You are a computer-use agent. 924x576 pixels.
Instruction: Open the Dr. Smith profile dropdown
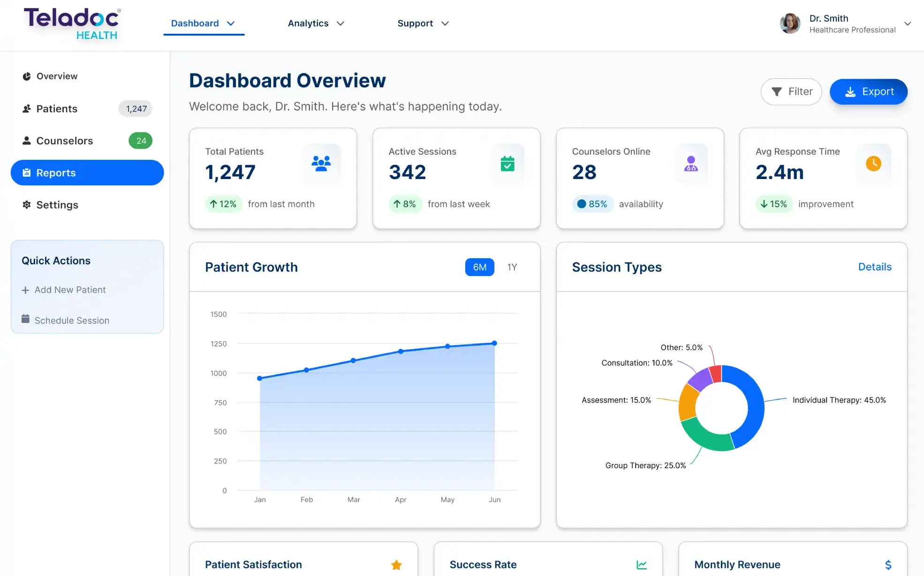(x=908, y=23)
